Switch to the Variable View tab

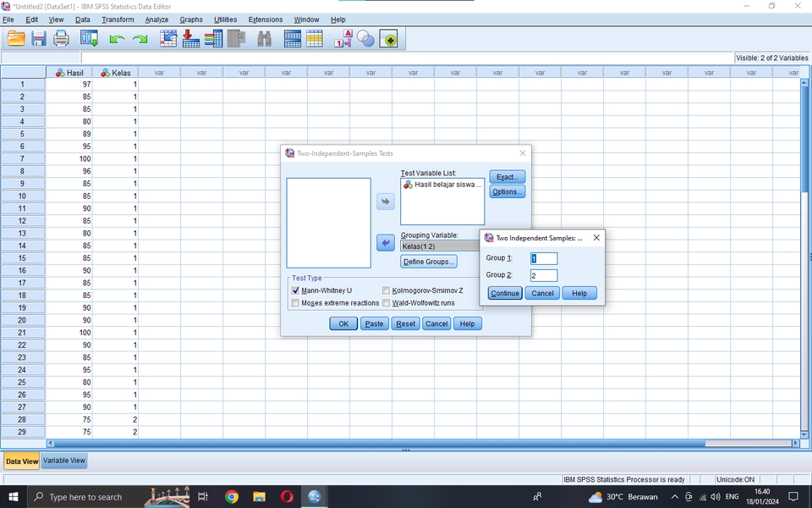63,461
